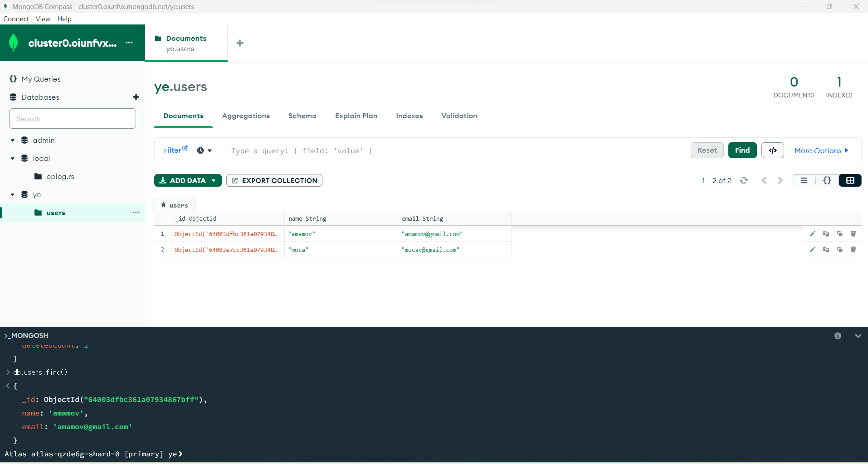Click the MongoDB leaf logo
This screenshot has height=464, width=868.
[14, 43]
